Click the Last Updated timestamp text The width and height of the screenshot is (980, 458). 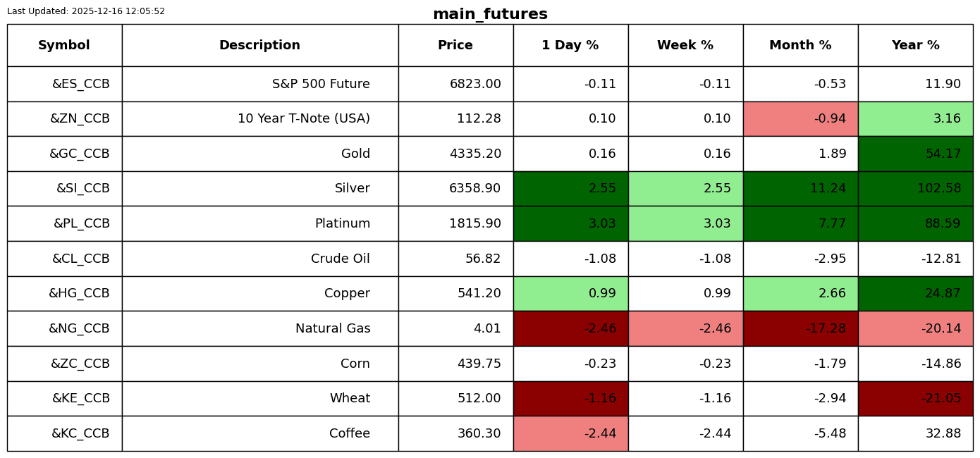[x=86, y=11]
